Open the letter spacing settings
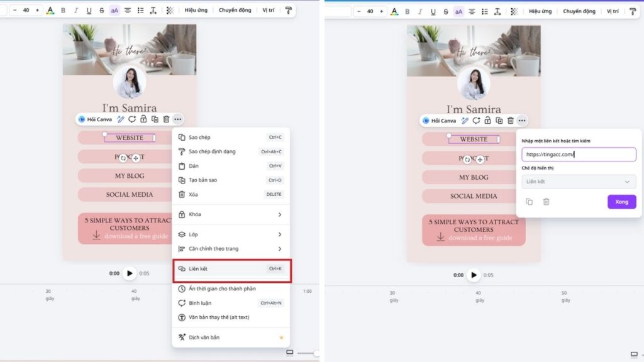Image resolution: width=644 pixels, height=362 pixels. pos(153,10)
